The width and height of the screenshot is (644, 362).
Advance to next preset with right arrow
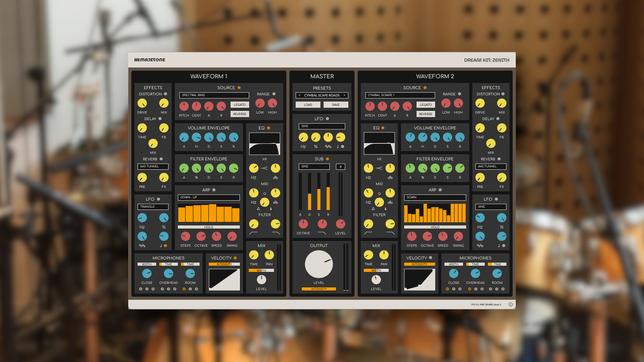(x=344, y=95)
